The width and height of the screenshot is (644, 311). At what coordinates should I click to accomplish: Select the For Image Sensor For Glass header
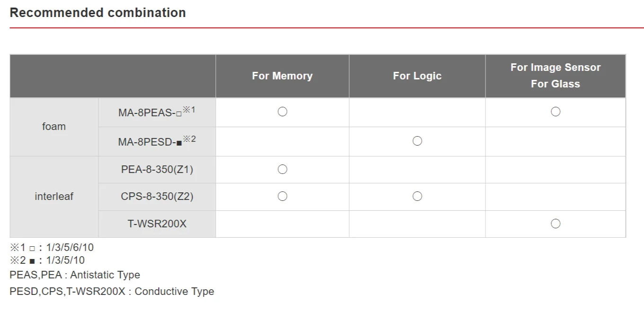coord(555,76)
